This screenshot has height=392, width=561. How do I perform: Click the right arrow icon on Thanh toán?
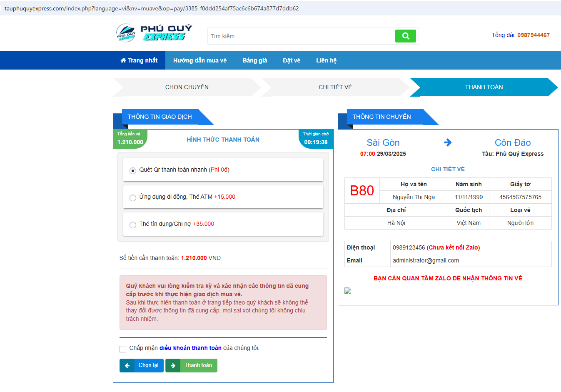pyautogui.click(x=173, y=365)
